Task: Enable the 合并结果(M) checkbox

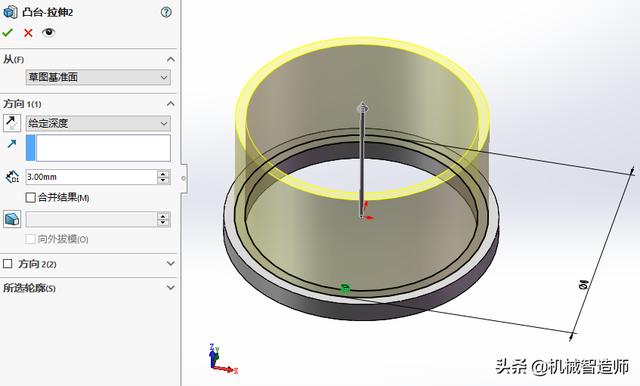Action: pos(31,198)
